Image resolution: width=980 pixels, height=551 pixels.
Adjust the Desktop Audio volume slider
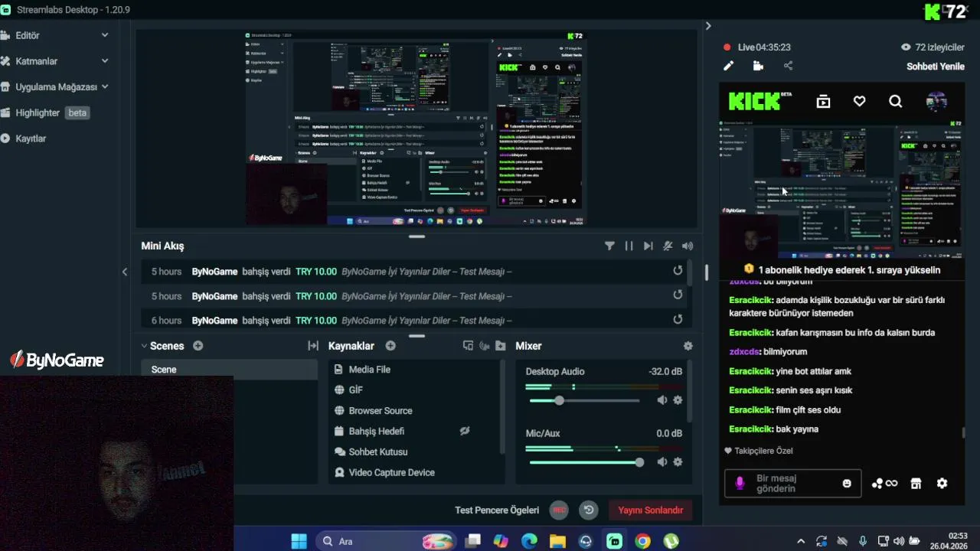click(x=584, y=400)
